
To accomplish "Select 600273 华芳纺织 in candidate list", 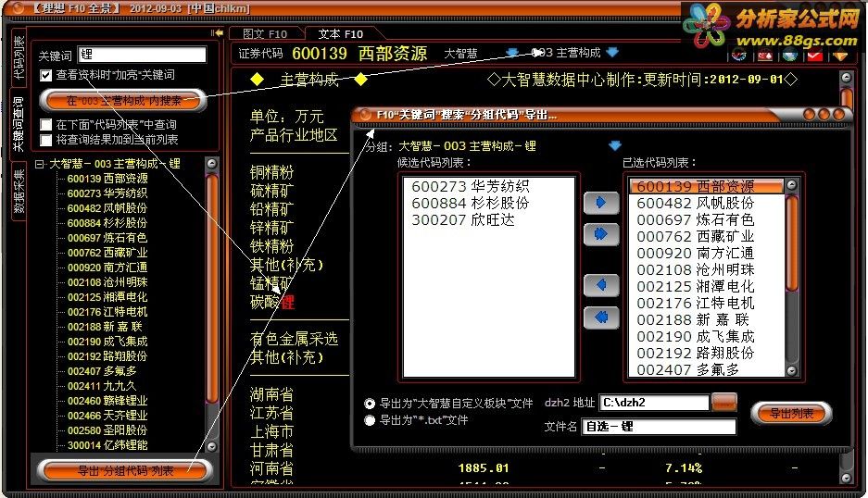I will pyautogui.click(x=471, y=186).
